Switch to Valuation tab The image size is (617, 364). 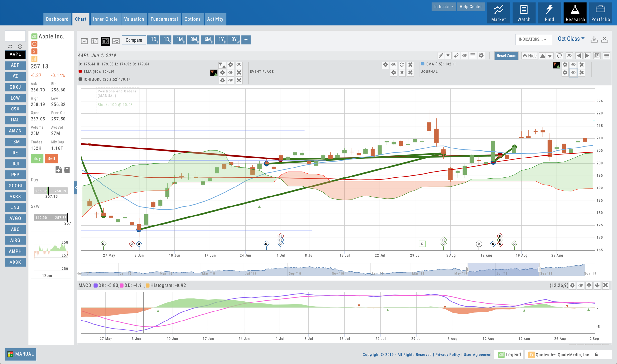pyautogui.click(x=134, y=19)
